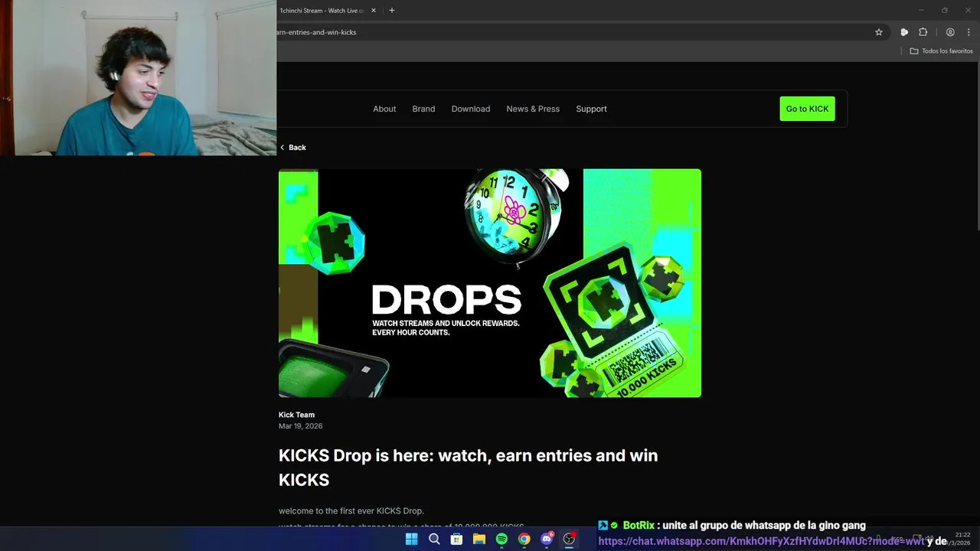Image resolution: width=980 pixels, height=551 pixels.
Task: Open the Chrome profile avatar menu
Action: tap(950, 32)
